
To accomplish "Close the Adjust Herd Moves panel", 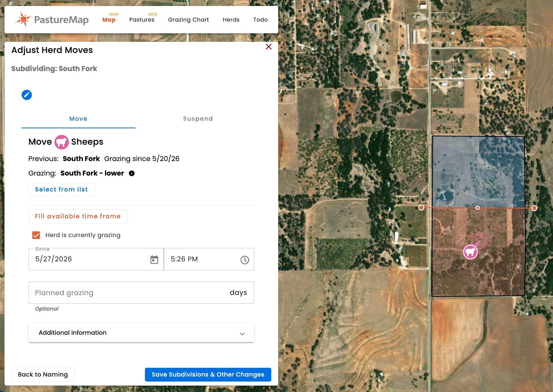I will [x=268, y=47].
